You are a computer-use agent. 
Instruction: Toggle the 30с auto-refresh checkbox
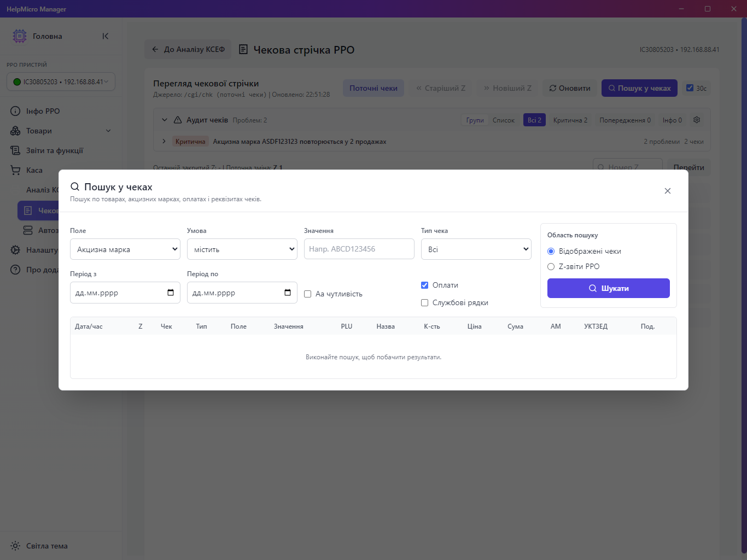690,88
